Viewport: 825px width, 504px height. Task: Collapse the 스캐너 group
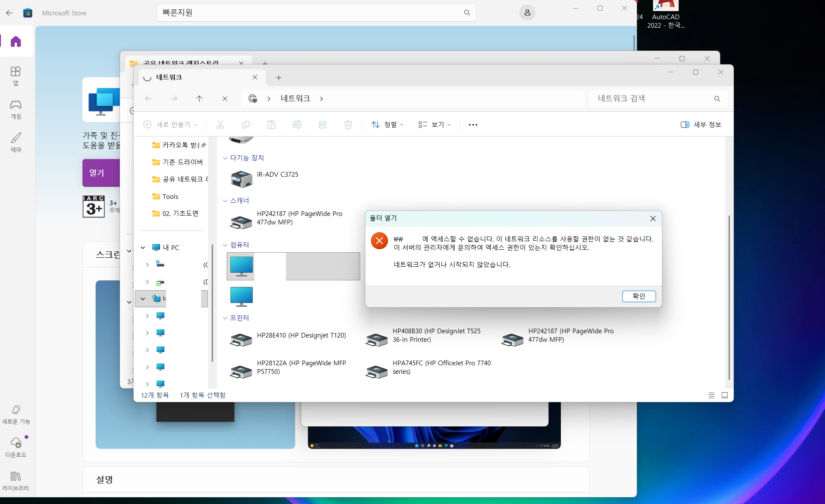(x=225, y=201)
